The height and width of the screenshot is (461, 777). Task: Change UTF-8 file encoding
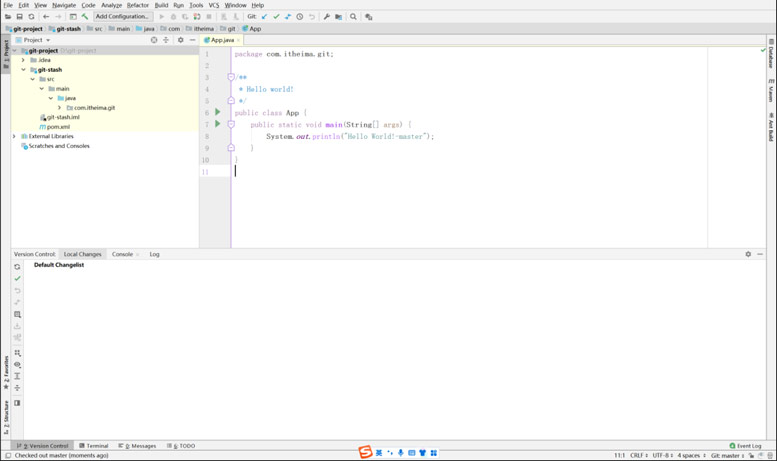click(663, 455)
